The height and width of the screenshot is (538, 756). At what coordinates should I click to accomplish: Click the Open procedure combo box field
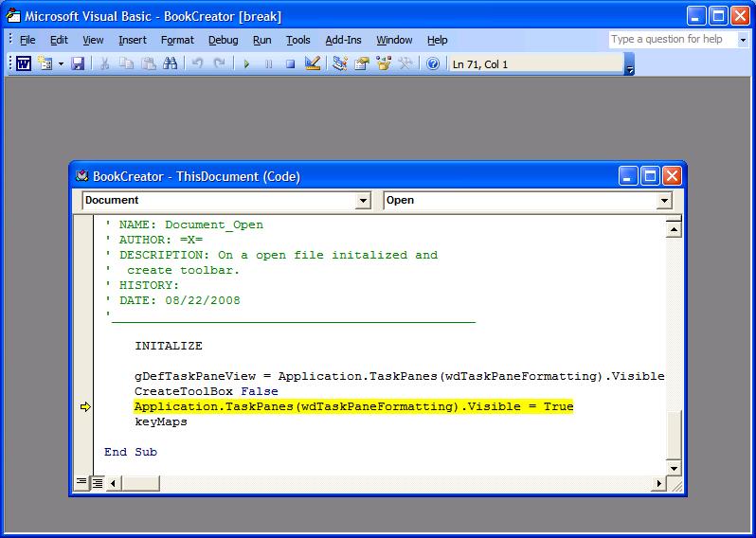click(528, 201)
